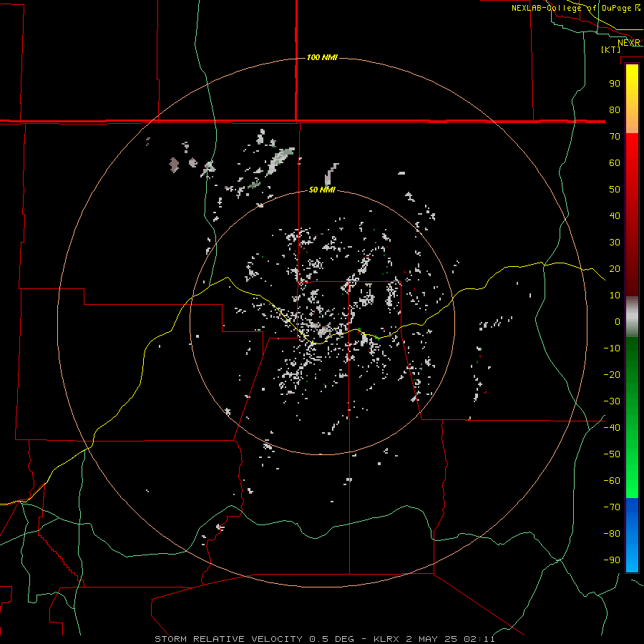Click the -90 knot scale label

click(612, 560)
